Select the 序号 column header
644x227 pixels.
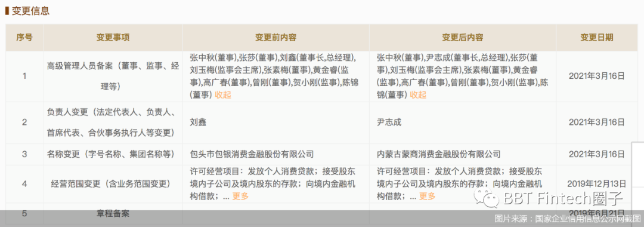coord(24,38)
